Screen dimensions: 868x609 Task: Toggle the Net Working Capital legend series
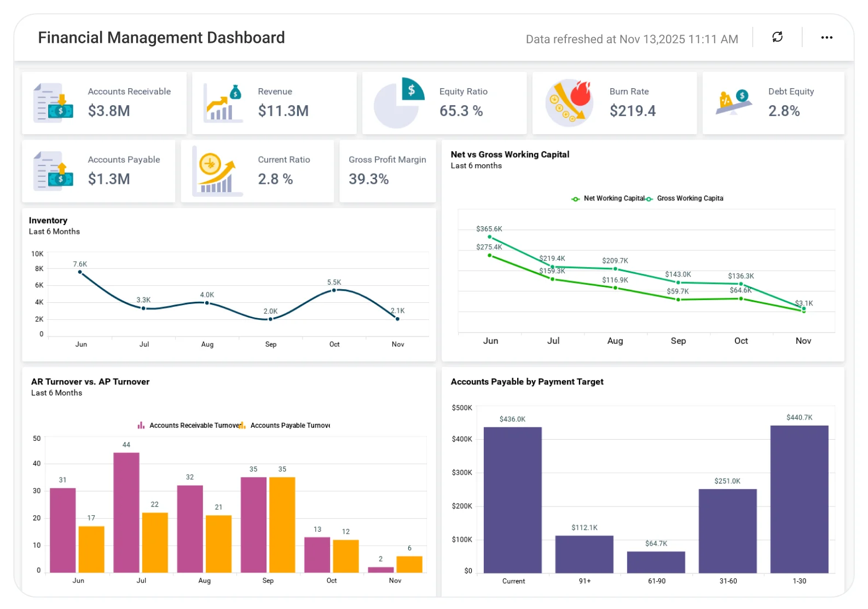[608, 199]
